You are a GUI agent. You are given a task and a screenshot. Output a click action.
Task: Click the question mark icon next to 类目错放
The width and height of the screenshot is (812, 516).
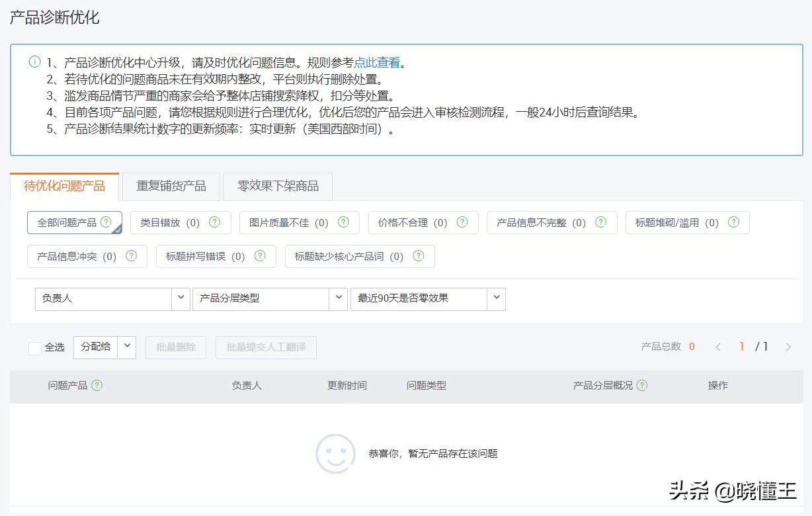[x=214, y=223]
